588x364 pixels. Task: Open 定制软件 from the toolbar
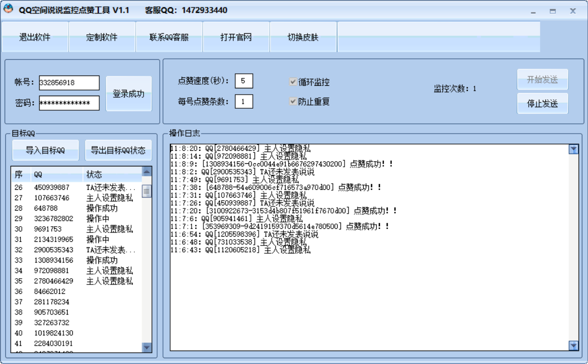point(102,37)
